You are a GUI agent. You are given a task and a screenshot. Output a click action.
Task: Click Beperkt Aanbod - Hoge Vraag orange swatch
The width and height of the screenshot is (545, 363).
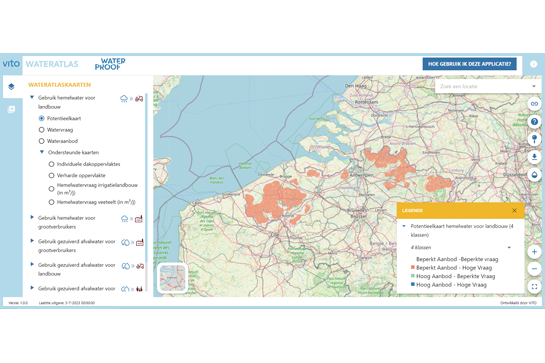coord(413,267)
